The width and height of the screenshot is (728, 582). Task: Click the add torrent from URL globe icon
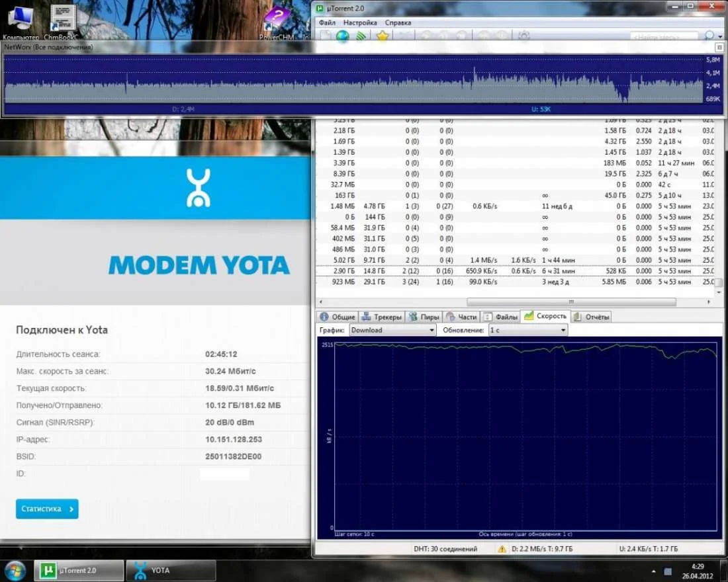pos(343,36)
